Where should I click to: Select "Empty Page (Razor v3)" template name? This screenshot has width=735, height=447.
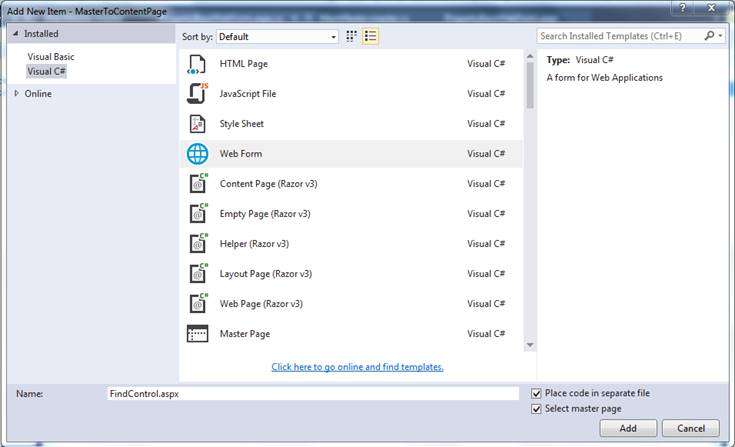265,214
